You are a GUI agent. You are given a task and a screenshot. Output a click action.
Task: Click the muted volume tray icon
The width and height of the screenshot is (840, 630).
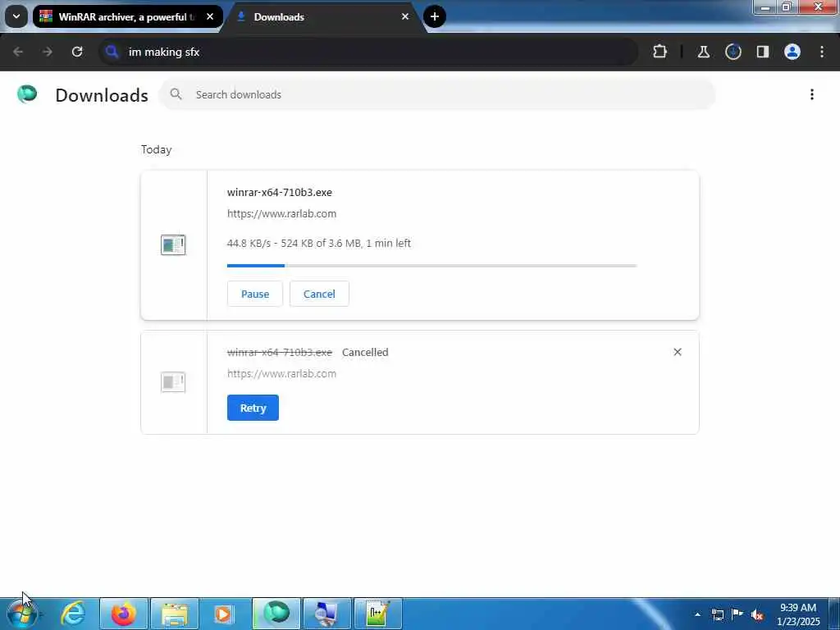point(757,614)
